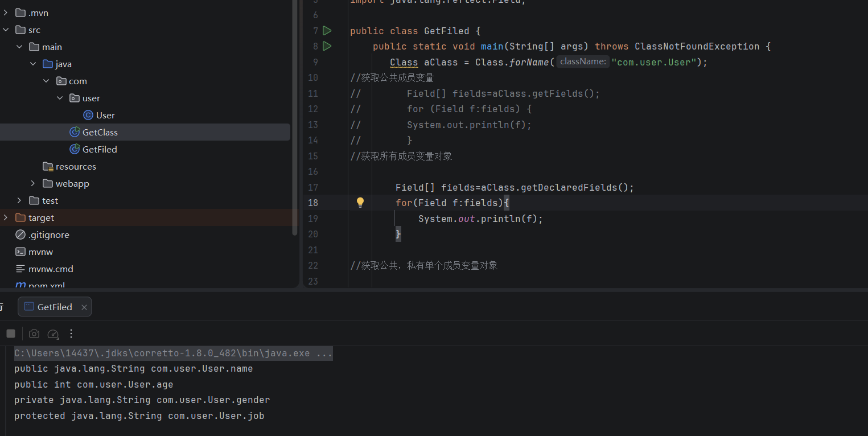Click the underlined Class keyword on line 9
This screenshot has width=868, height=436.
point(404,62)
